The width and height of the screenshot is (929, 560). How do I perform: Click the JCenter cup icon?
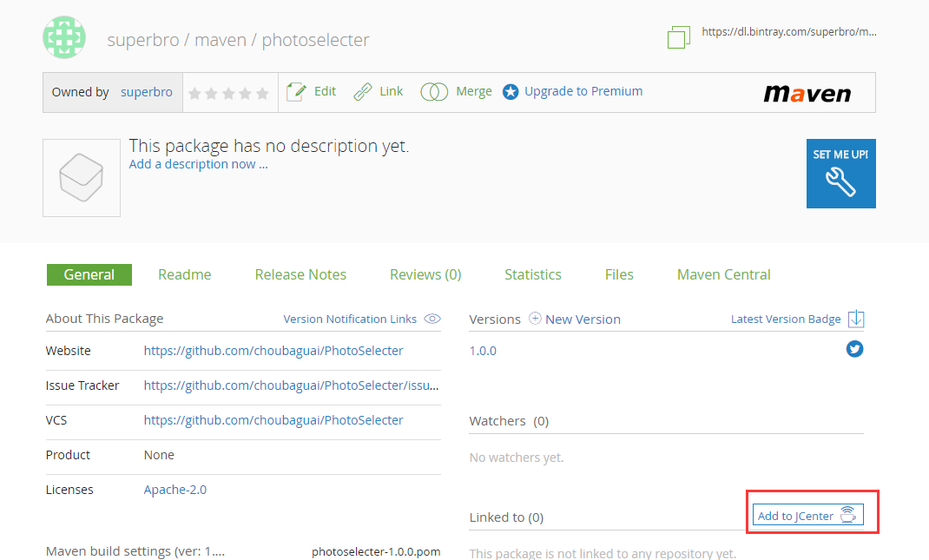coord(848,514)
